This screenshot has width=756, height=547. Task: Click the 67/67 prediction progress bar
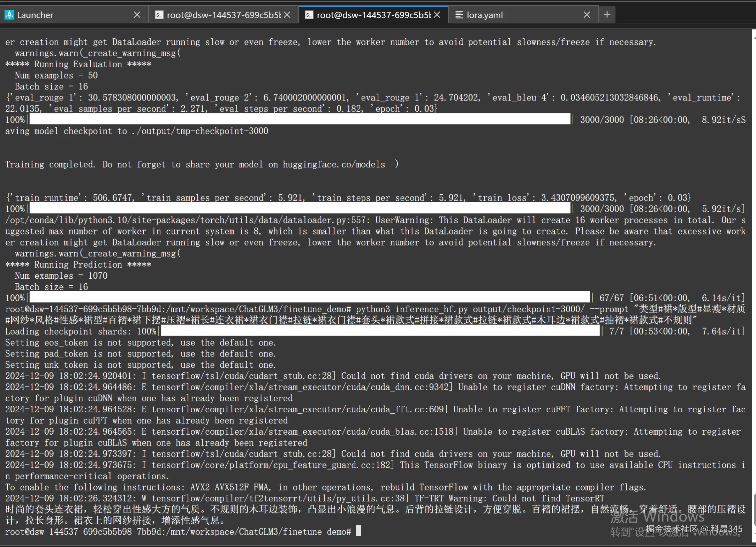[310, 298]
